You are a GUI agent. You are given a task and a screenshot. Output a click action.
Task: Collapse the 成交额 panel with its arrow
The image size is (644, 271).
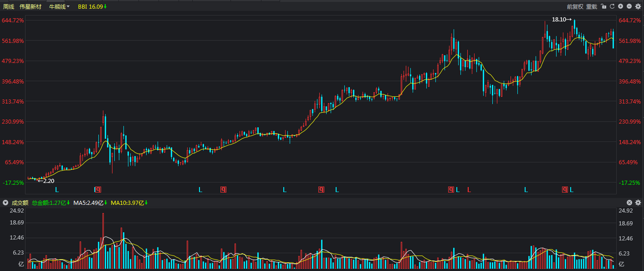[5, 203]
